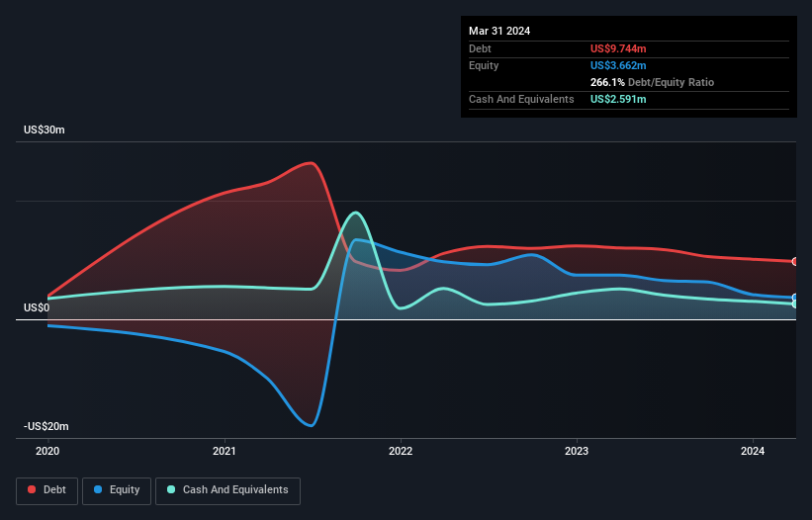Toggle the Debt series legend button
812x520 pixels.
pyautogui.click(x=47, y=490)
